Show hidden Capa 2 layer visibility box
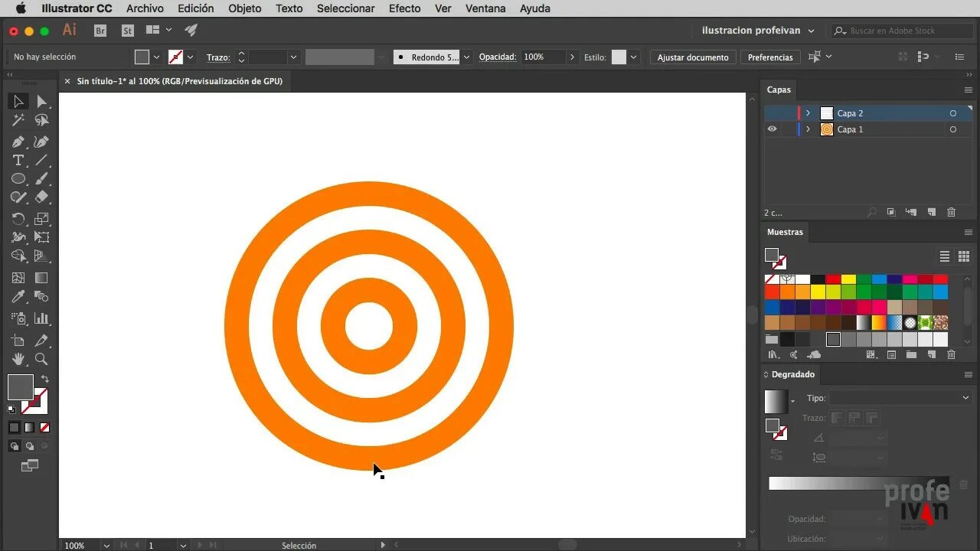This screenshot has width=980, height=551. pyautogui.click(x=772, y=113)
